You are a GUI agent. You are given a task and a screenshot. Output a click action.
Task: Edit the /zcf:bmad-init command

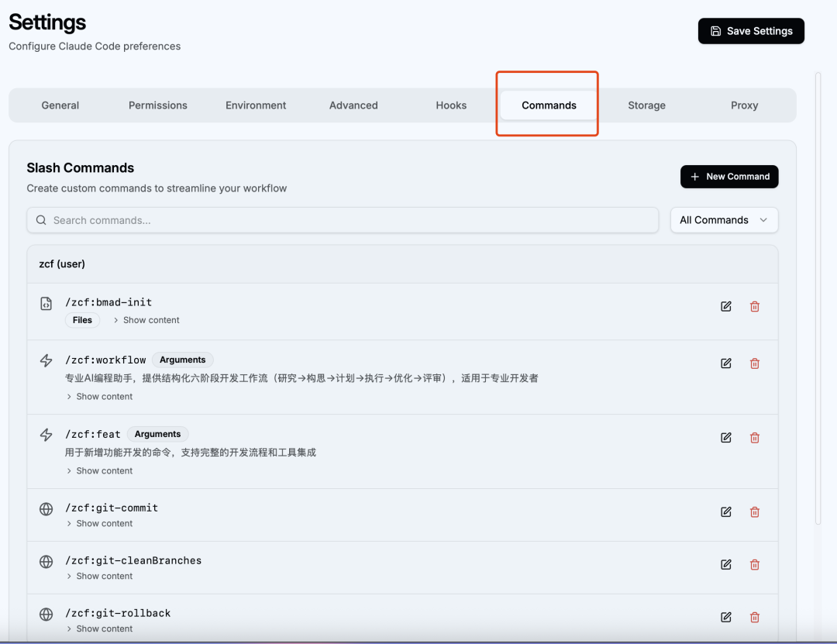pyautogui.click(x=726, y=307)
